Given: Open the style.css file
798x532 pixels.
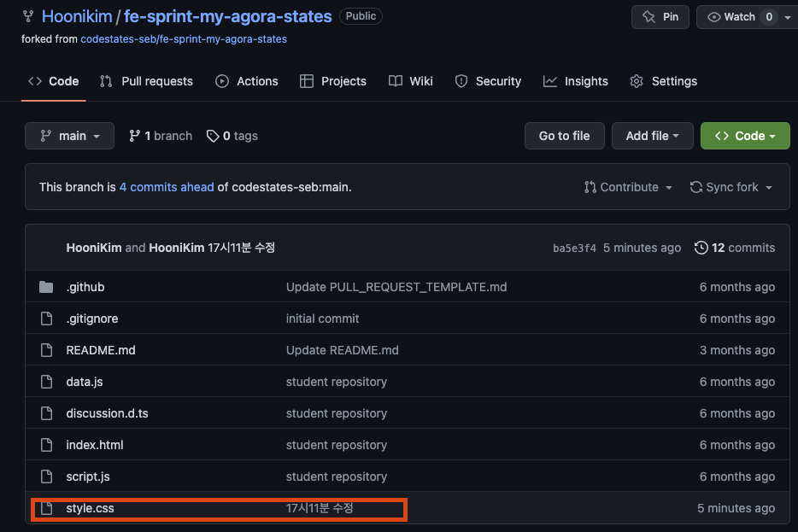Looking at the screenshot, I should click(90, 507).
